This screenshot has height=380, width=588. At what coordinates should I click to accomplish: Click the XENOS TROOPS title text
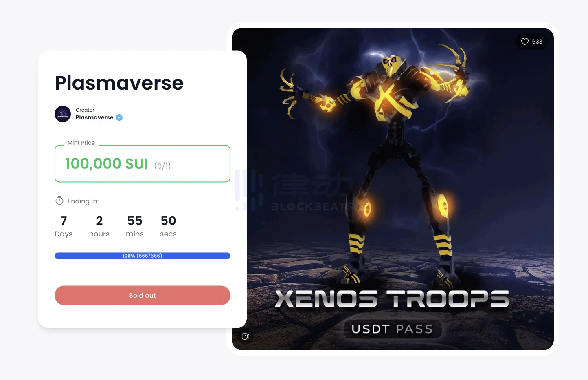point(392,299)
